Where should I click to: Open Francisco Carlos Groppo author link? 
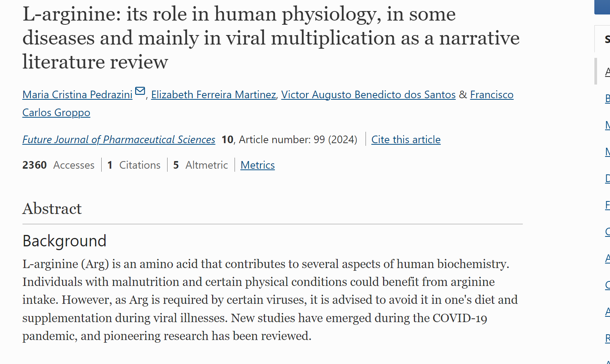click(x=492, y=94)
